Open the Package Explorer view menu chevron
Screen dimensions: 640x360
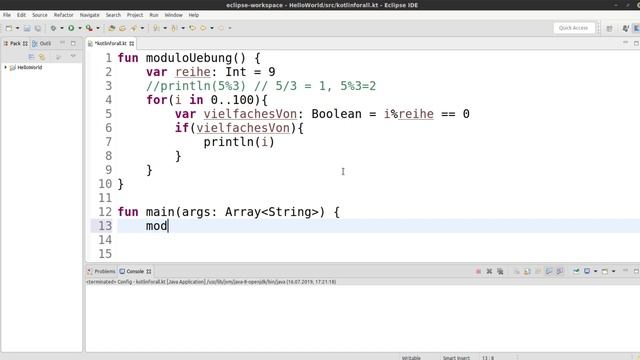73,56
